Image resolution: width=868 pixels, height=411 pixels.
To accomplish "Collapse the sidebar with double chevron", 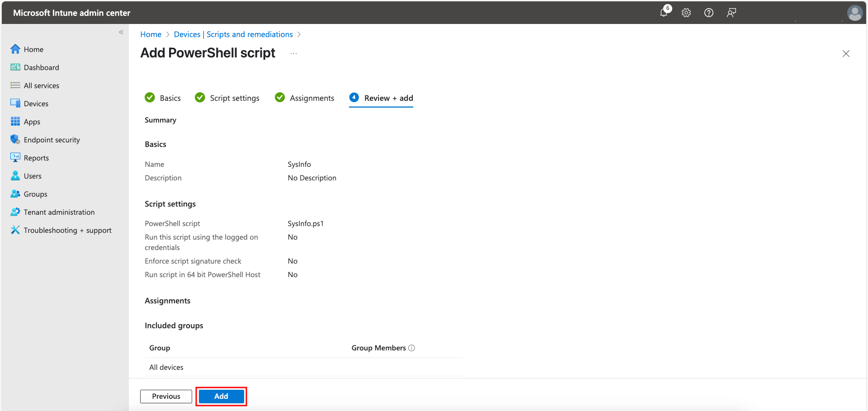I will 121,32.
